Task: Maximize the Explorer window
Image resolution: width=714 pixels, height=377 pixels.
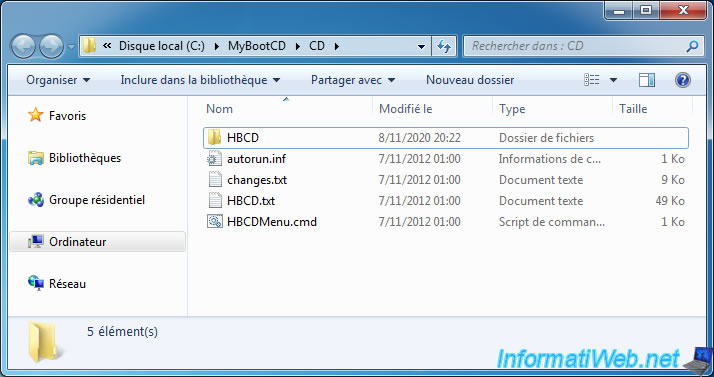Action: (x=646, y=10)
